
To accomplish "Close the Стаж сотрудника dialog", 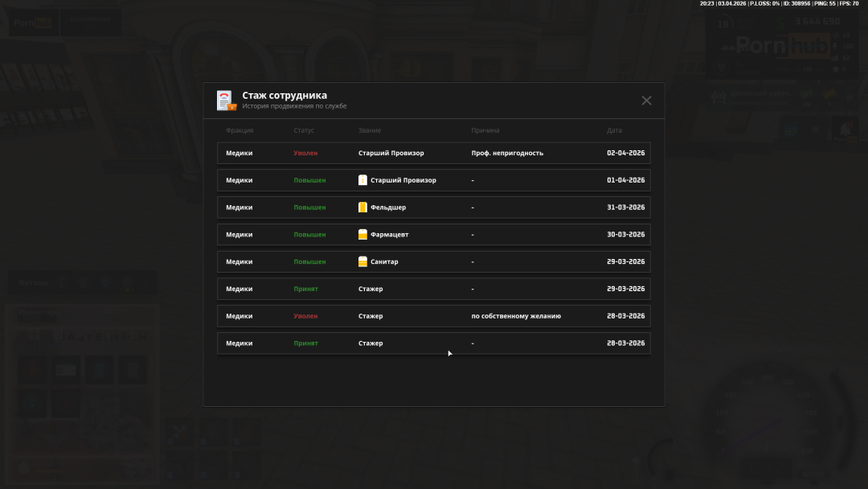I will tap(646, 101).
